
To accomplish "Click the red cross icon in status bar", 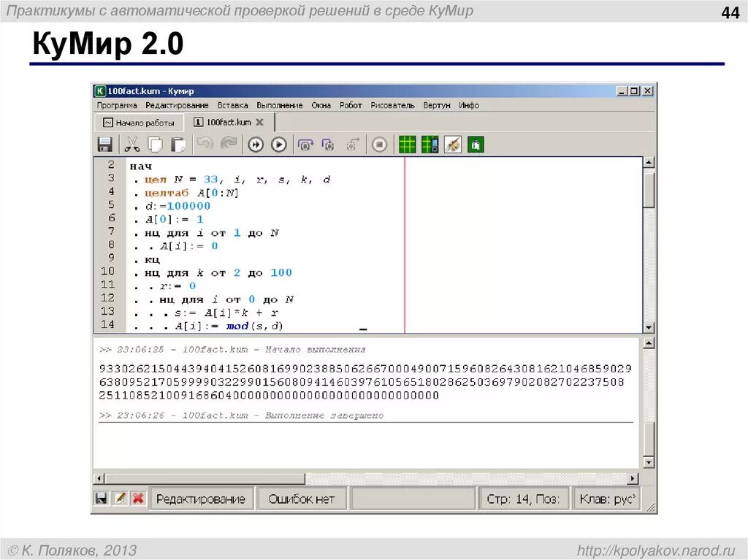I will coord(138,499).
